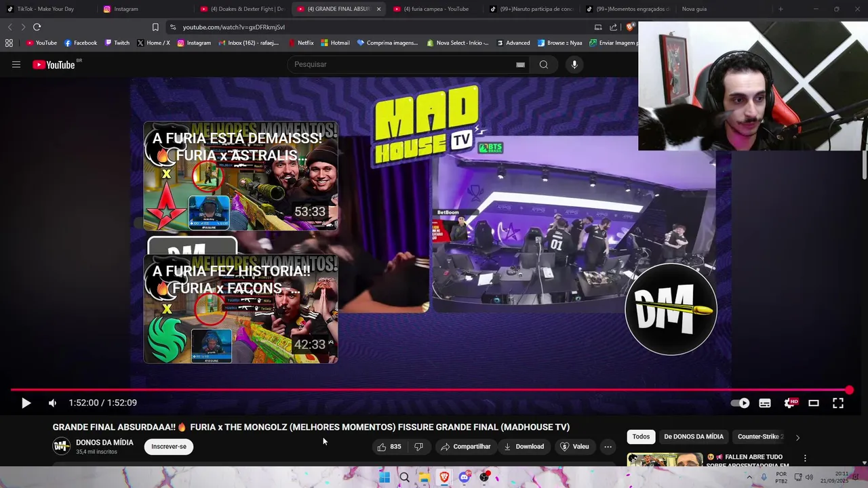Screen dimensions: 868x488
Task: Open OBS Studio from taskbar
Action: [484, 477]
